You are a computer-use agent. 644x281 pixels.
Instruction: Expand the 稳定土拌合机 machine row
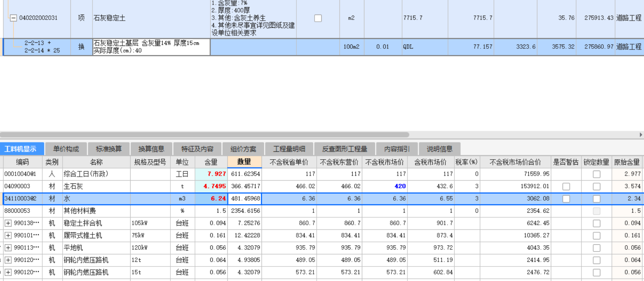tap(8, 223)
